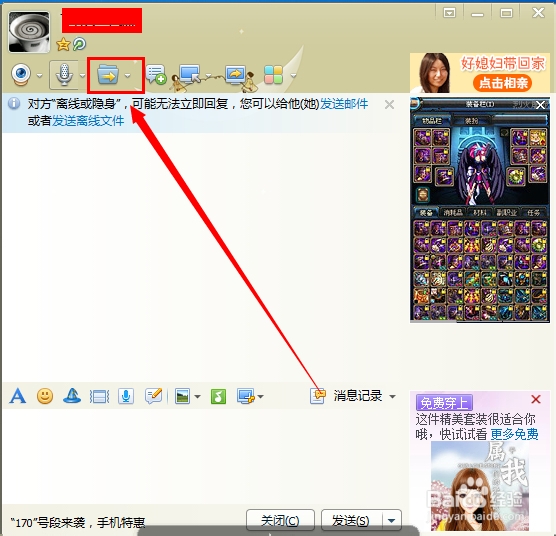Open the colorful applications grid icon
This screenshot has height=536, width=556.
pos(273,75)
